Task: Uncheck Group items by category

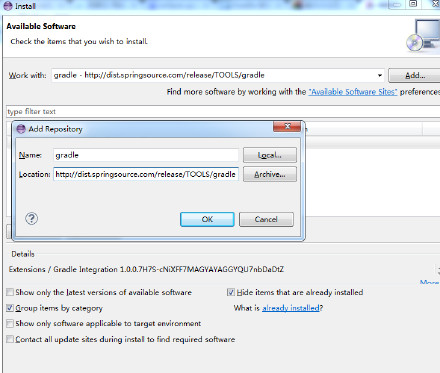Action: (x=10, y=308)
